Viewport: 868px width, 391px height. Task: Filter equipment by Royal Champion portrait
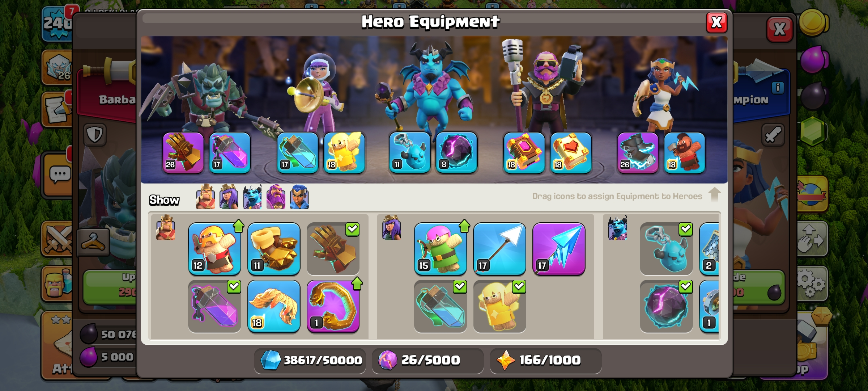(299, 197)
